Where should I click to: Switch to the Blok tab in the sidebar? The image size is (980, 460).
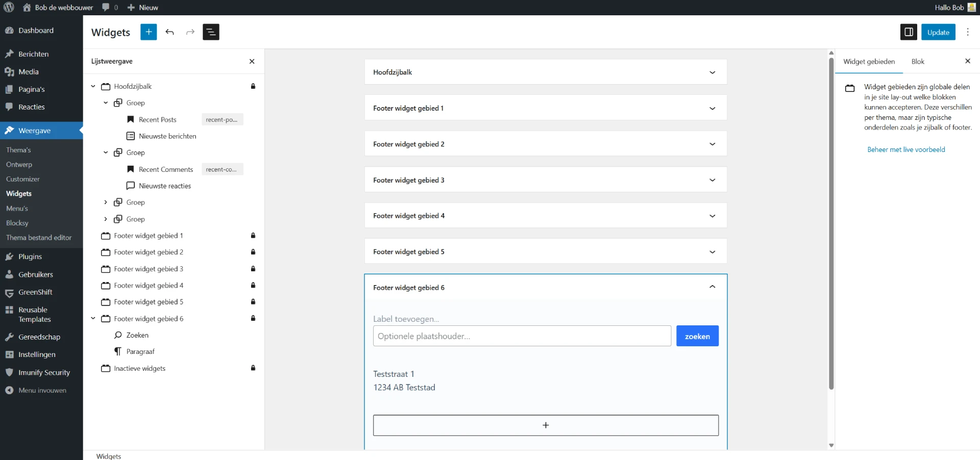[917, 61]
